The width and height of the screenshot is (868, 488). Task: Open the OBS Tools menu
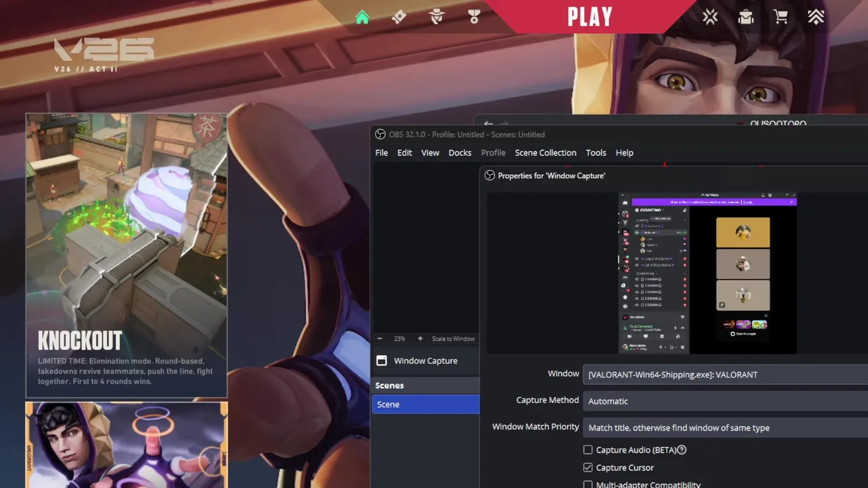pos(596,152)
